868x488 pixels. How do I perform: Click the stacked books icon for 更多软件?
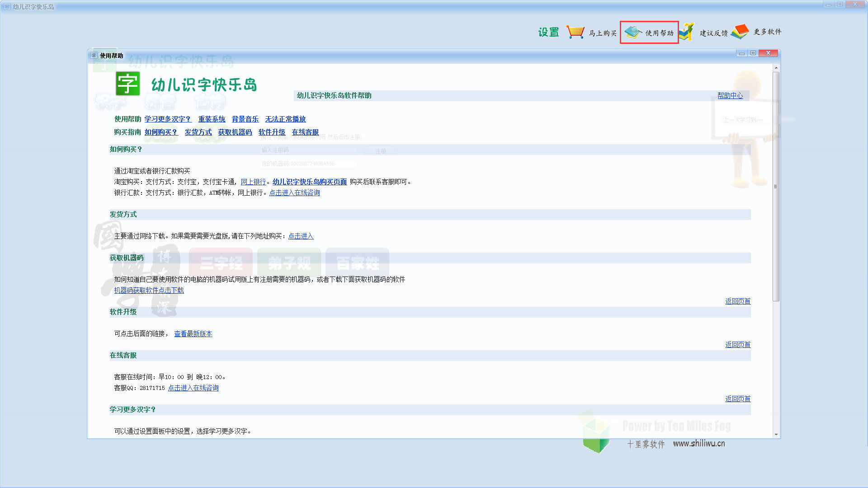[740, 32]
